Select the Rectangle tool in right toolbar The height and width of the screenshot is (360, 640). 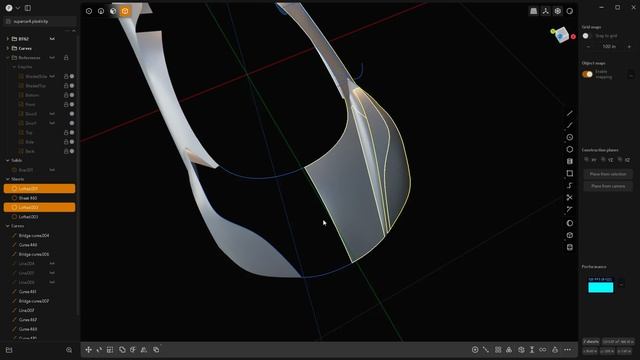pos(569,173)
